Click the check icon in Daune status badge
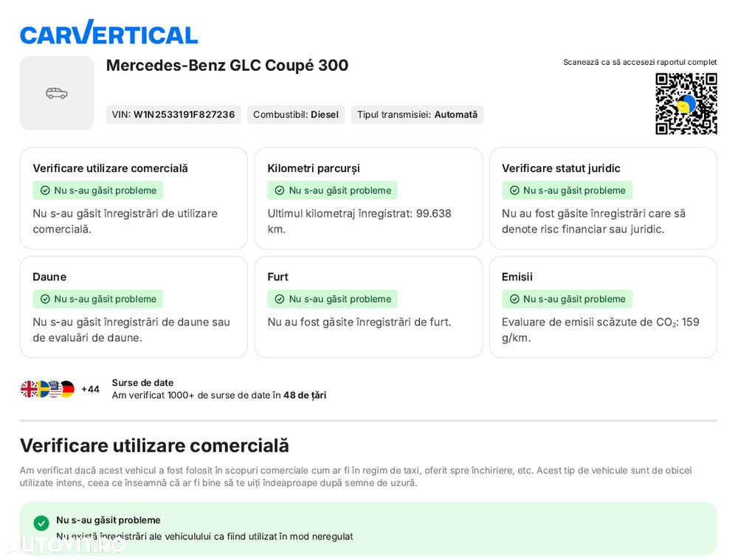 [45, 299]
